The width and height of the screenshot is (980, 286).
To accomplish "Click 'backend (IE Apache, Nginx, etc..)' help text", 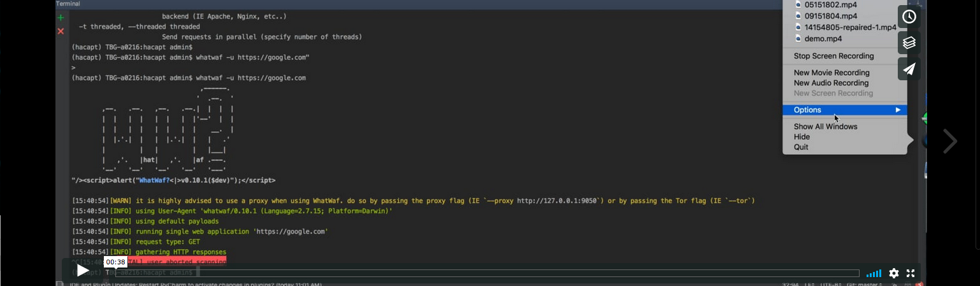I will [x=224, y=17].
